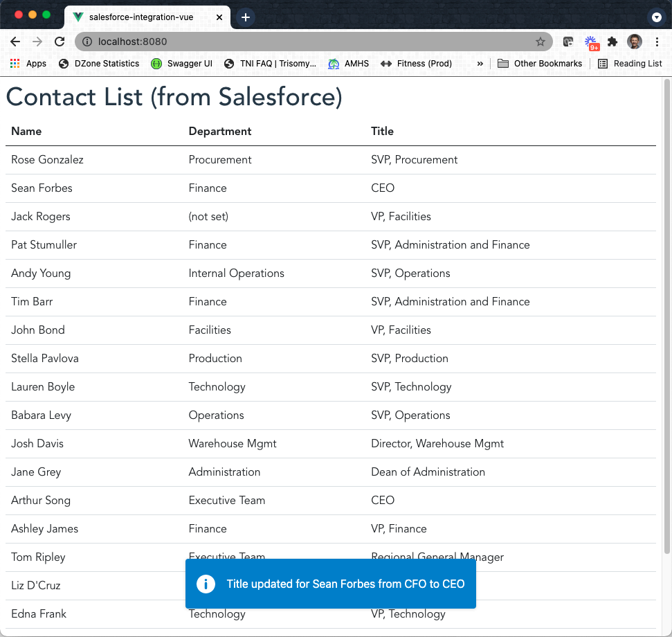Open the Extensions puzzle piece icon

[x=612, y=42]
